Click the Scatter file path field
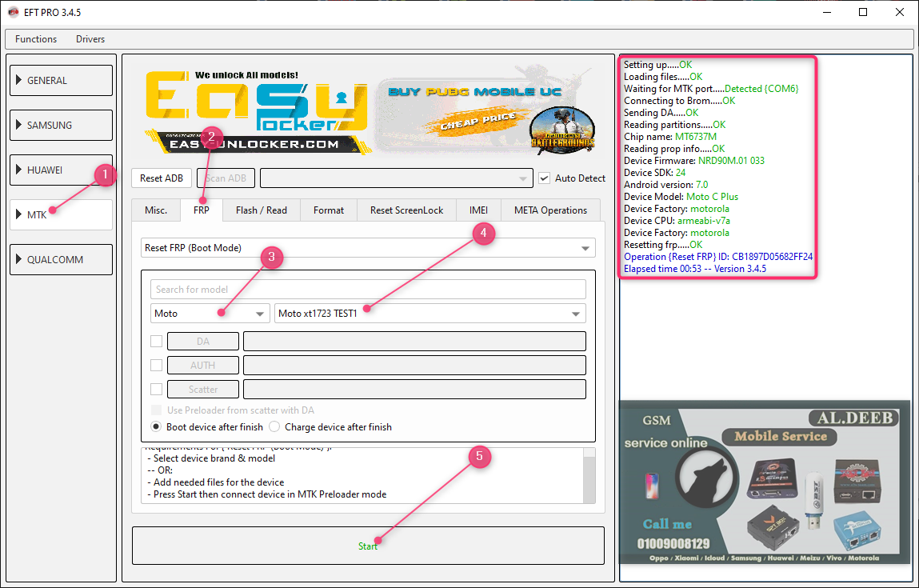Image resolution: width=919 pixels, height=588 pixels. (x=414, y=390)
